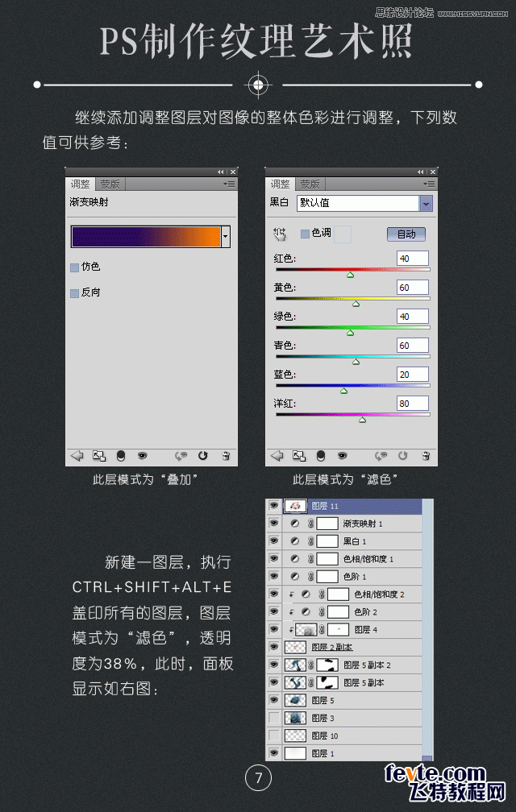Click mask link icon of 图层 5 副本
The image size is (516, 812).
coord(311,682)
